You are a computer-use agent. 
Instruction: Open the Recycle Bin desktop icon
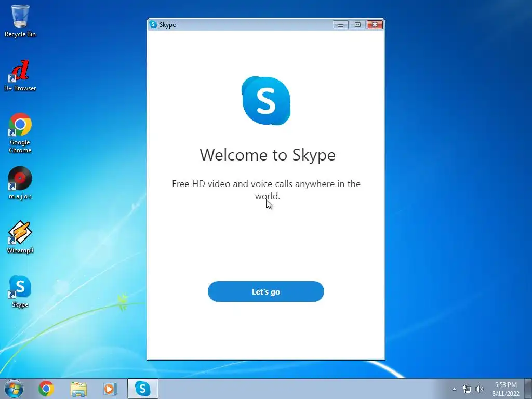coord(20,21)
